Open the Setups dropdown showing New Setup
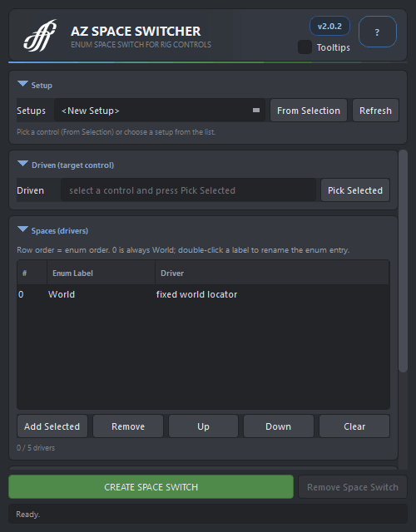This screenshot has width=416, height=532. 159,111
